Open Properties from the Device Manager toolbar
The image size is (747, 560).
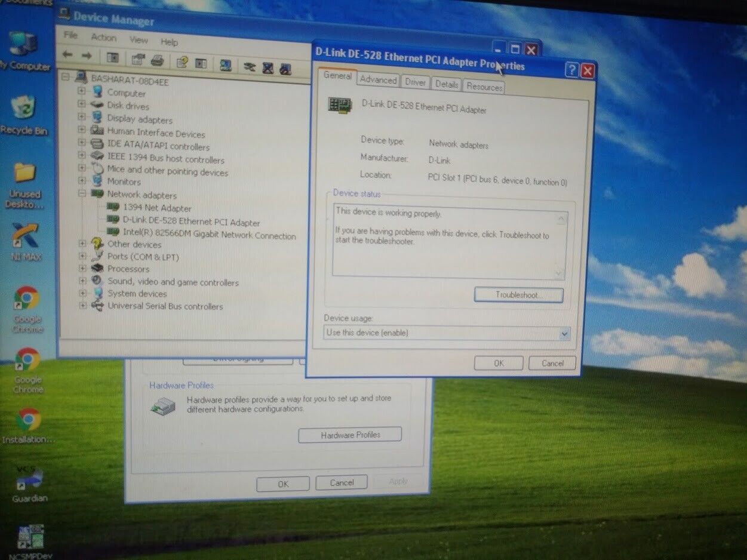pos(139,59)
